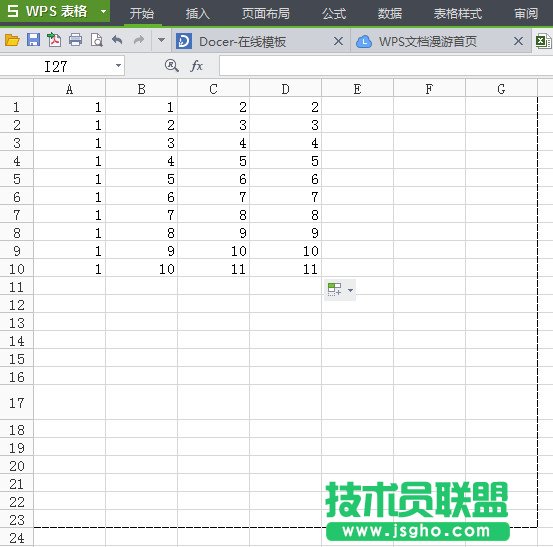Undo the last action

tap(117, 40)
